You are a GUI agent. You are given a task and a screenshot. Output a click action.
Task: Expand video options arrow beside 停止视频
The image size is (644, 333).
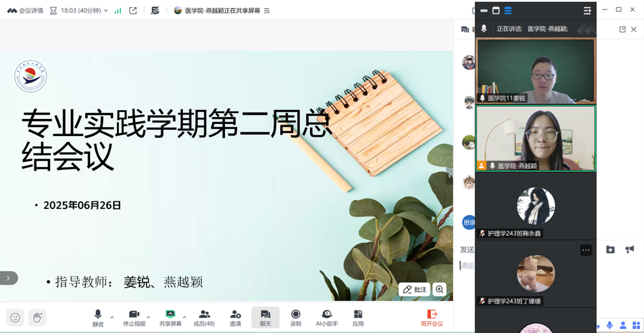148,317
